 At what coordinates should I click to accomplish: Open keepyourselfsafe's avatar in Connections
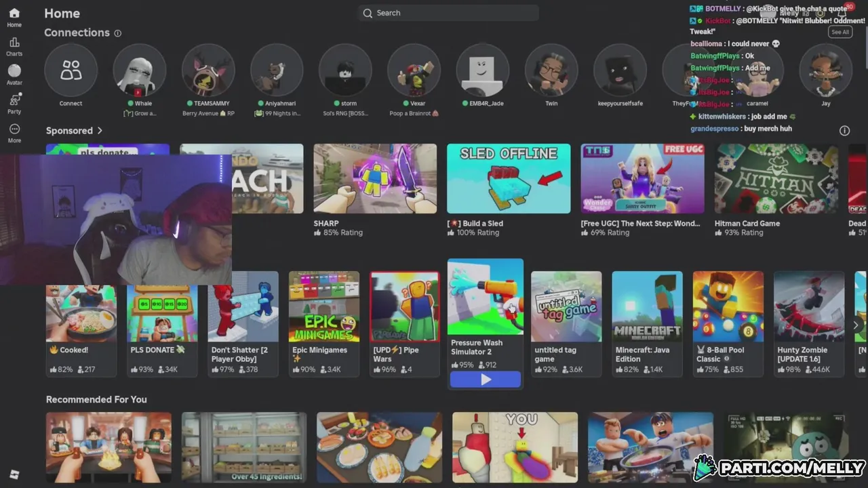point(620,70)
